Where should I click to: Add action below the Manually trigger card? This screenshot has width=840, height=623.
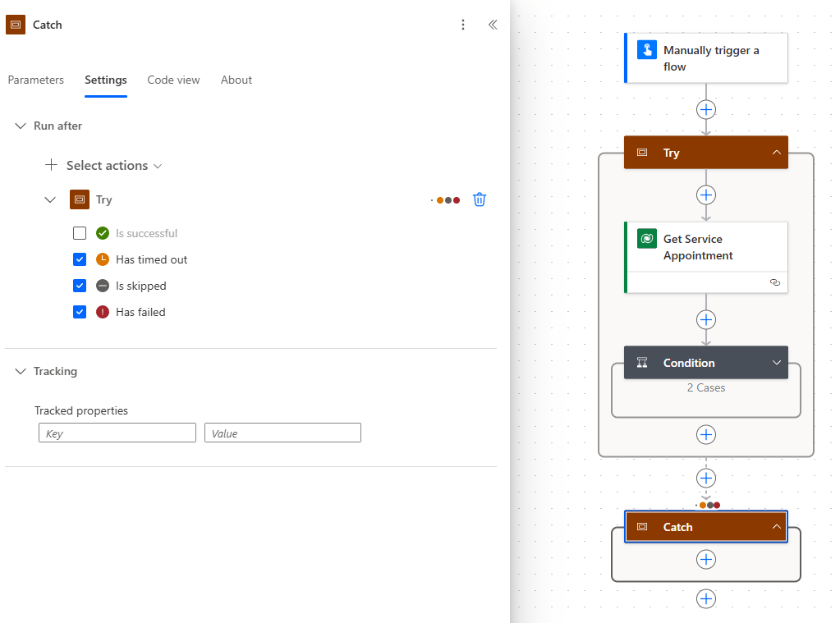click(705, 109)
